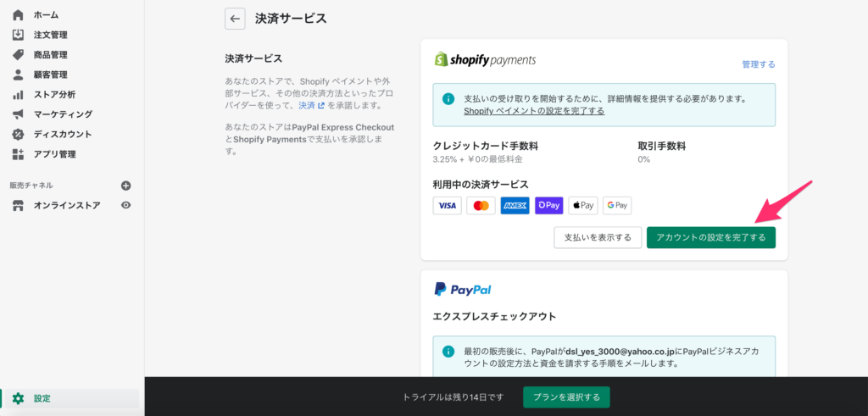Image resolution: width=868 pixels, height=416 pixels.
Task: Click the Google Pay icon
Action: tap(617, 205)
